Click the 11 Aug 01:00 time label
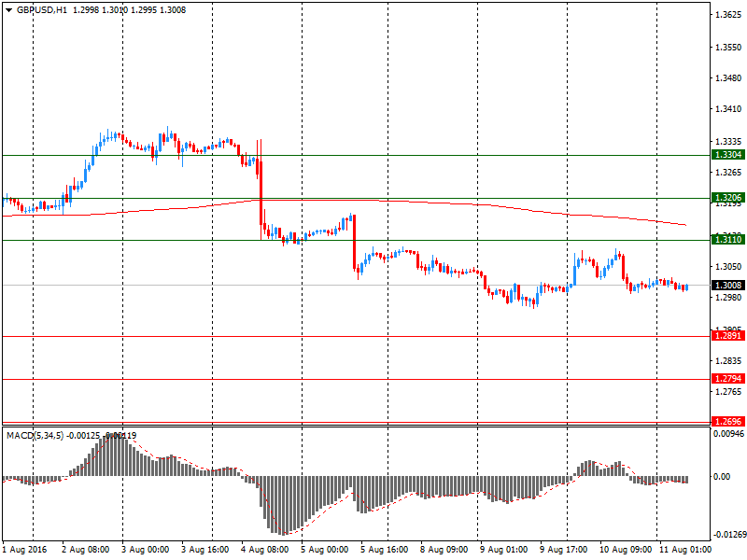 (x=685, y=550)
